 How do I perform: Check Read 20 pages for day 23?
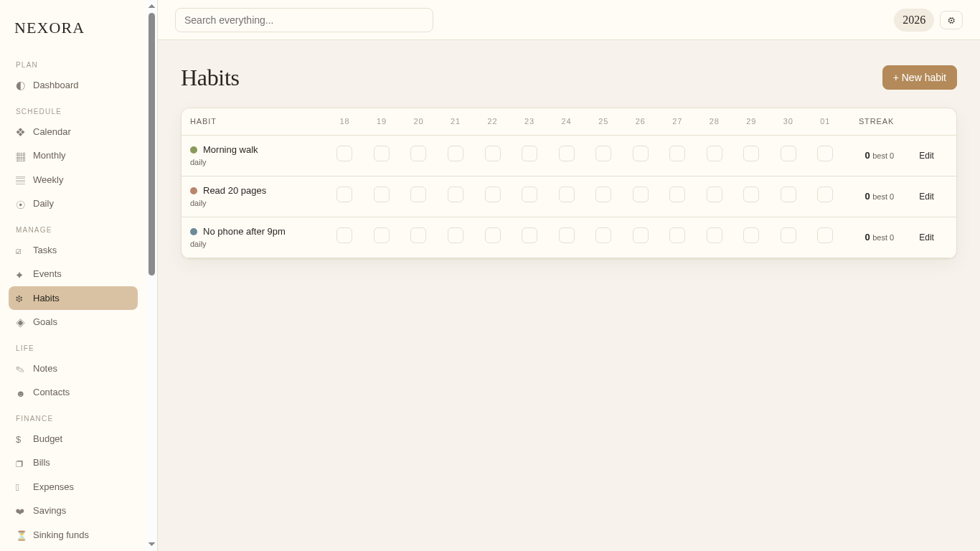coord(529,194)
